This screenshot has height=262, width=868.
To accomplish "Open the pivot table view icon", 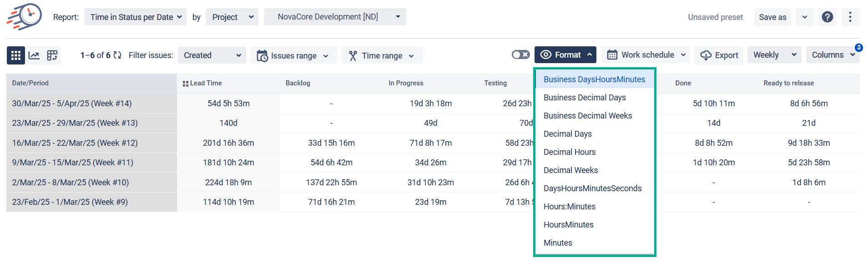I will [x=52, y=55].
